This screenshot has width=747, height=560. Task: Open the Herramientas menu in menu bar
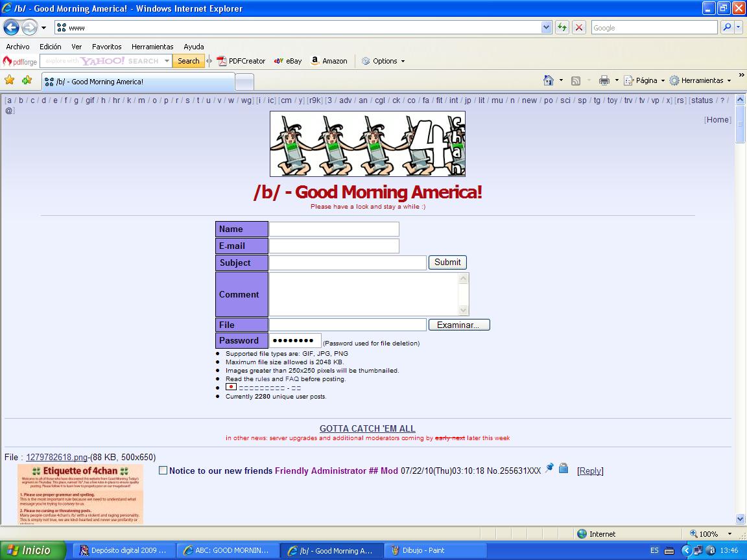coord(152,47)
